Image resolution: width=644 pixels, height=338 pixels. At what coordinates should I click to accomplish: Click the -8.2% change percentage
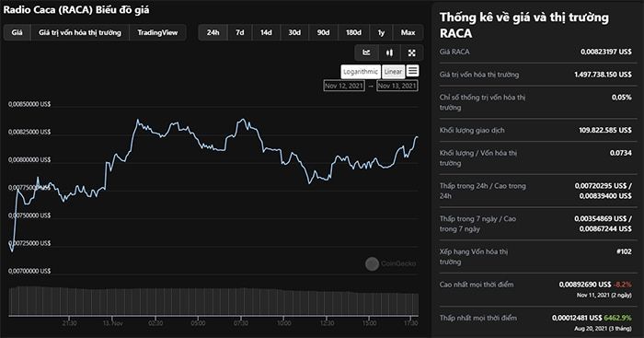(x=623, y=285)
